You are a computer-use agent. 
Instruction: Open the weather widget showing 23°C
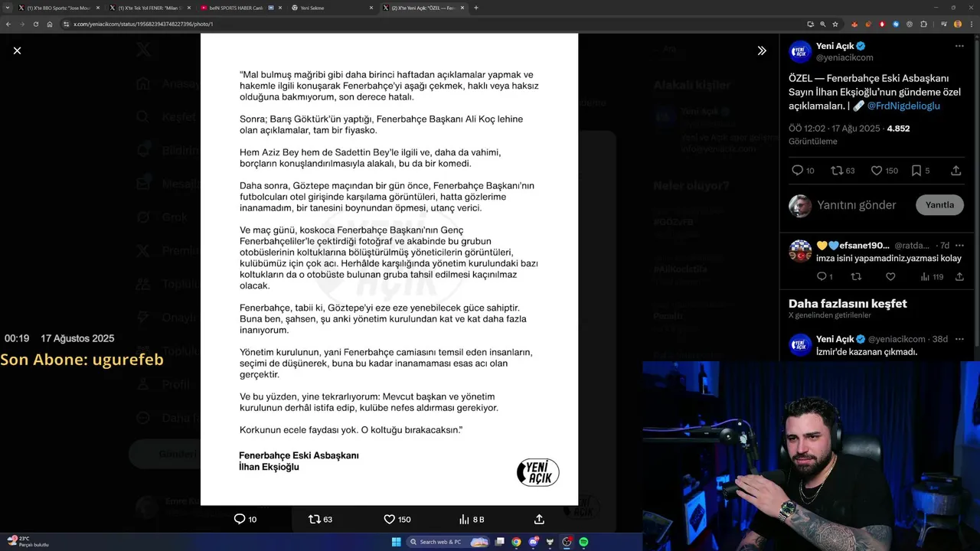[28, 541]
